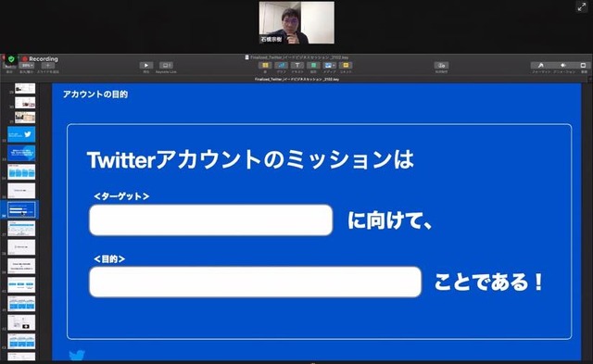Open the Animate inspector panel
The height and width of the screenshot is (364, 593).
(x=563, y=66)
